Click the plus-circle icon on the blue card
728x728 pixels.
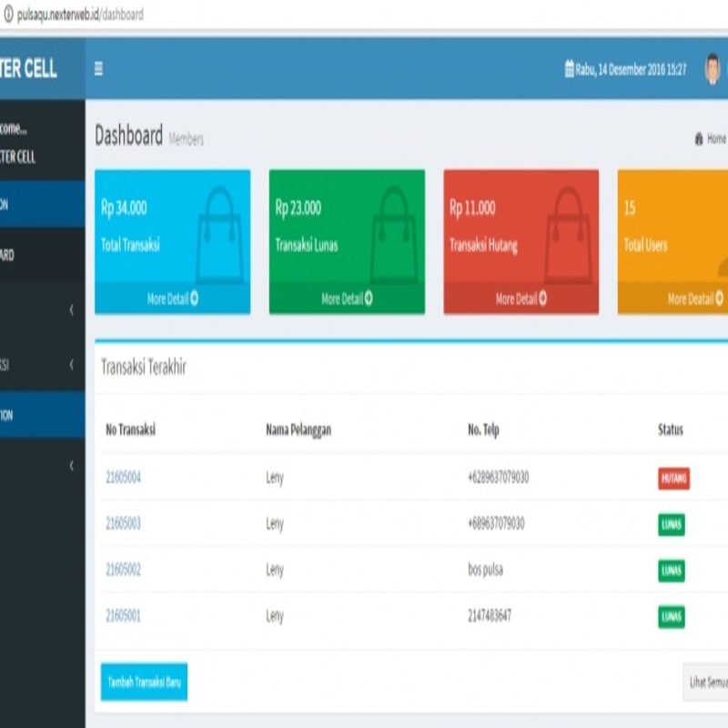pos(195,298)
